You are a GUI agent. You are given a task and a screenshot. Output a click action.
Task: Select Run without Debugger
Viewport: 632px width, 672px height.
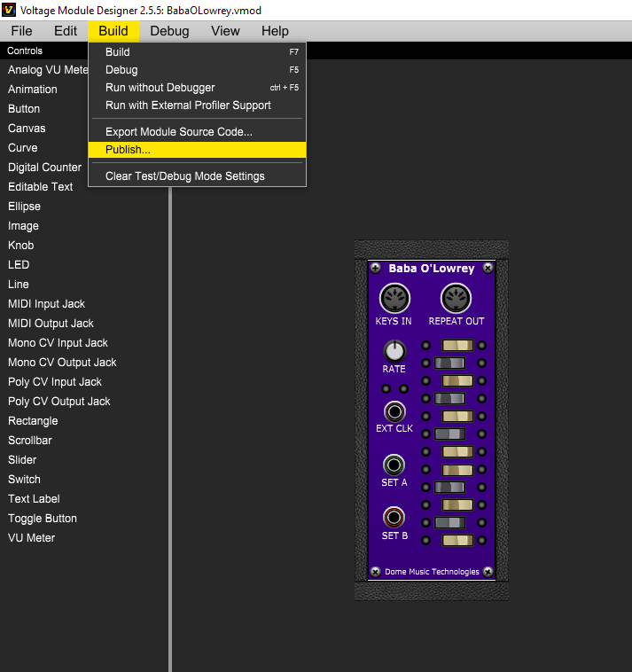(x=197, y=88)
